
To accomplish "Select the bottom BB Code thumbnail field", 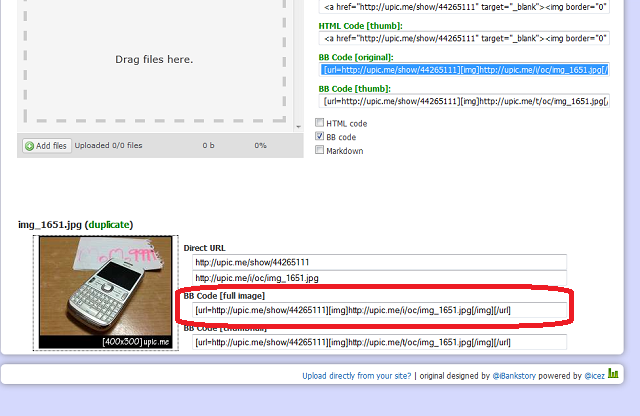I will click(379, 342).
